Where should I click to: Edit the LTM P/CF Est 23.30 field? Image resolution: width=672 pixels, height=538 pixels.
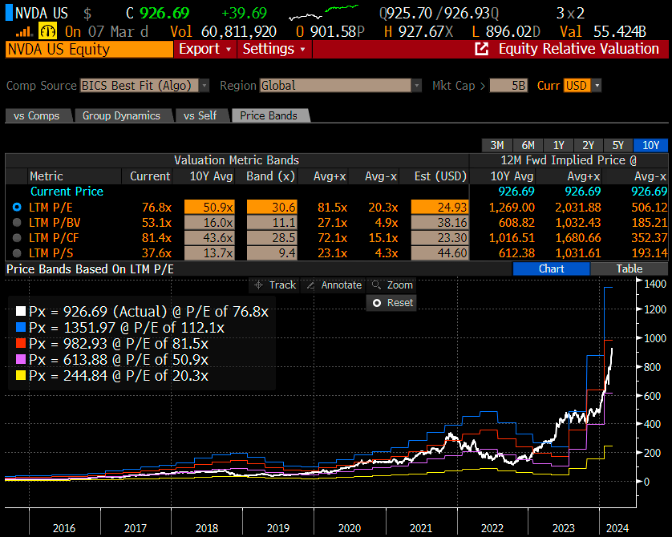tap(440, 238)
